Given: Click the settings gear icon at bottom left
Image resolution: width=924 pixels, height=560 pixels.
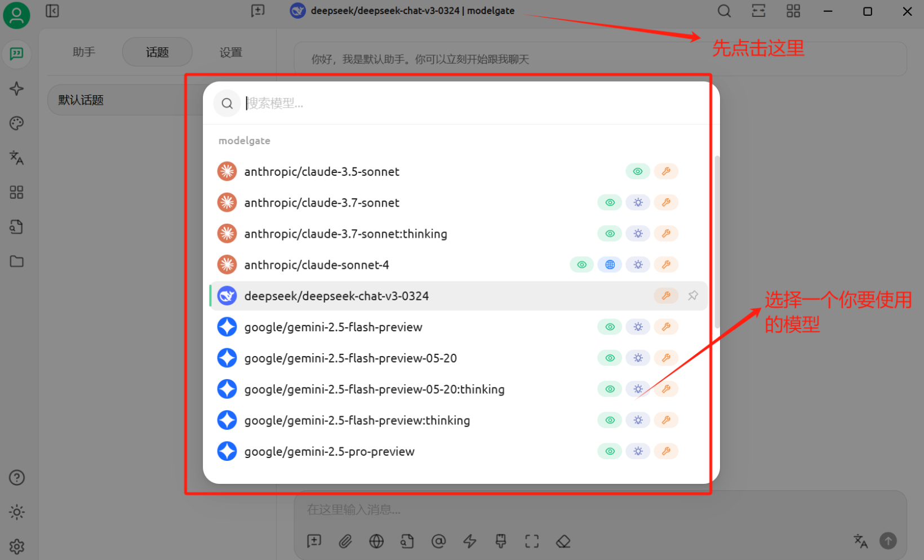Looking at the screenshot, I should pyautogui.click(x=16, y=546).
